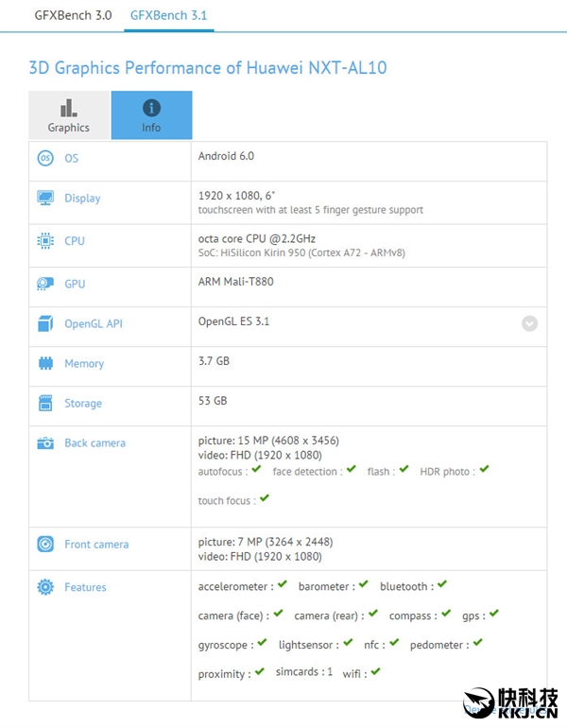Click the 1920 x 1080, 6" display value

point(236,196)
